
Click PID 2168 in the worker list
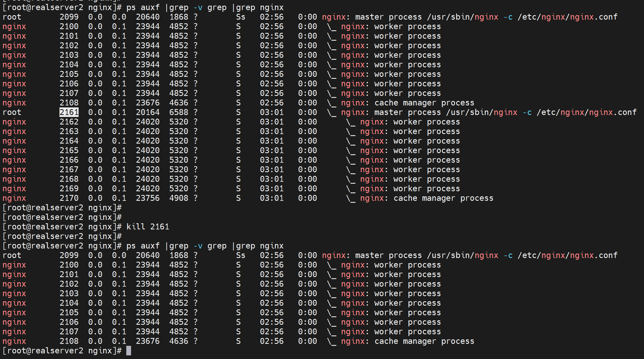click(x=69, y=179)
